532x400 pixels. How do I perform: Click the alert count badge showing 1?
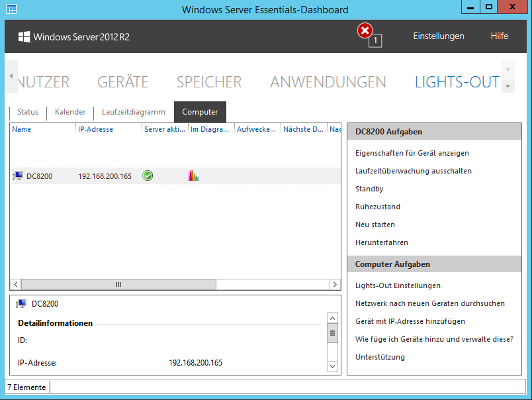point(375,40)
